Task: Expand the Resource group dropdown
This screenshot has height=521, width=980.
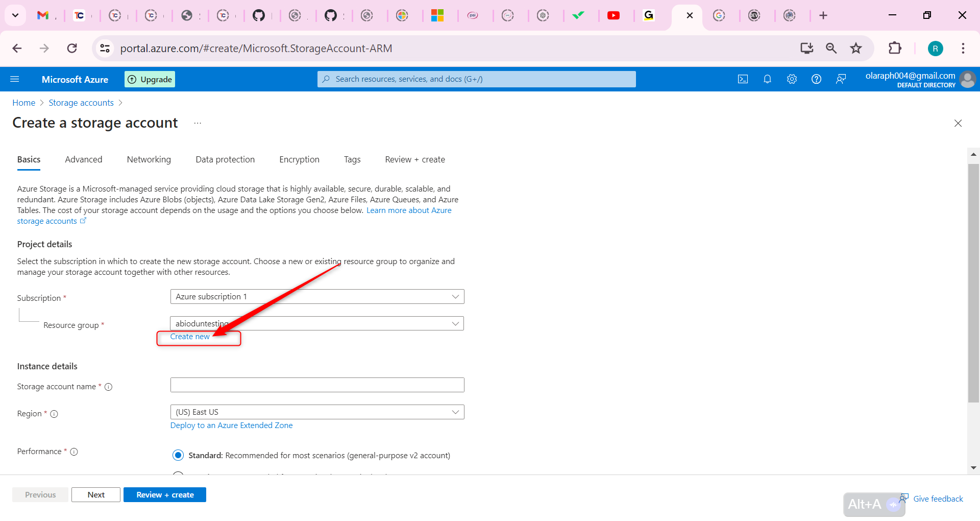Action: pos(317,323)
